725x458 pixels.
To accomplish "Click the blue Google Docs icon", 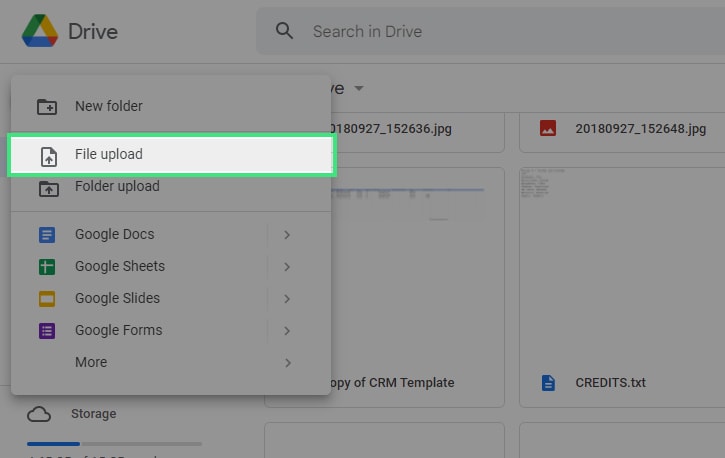I will tap(47, 235).
